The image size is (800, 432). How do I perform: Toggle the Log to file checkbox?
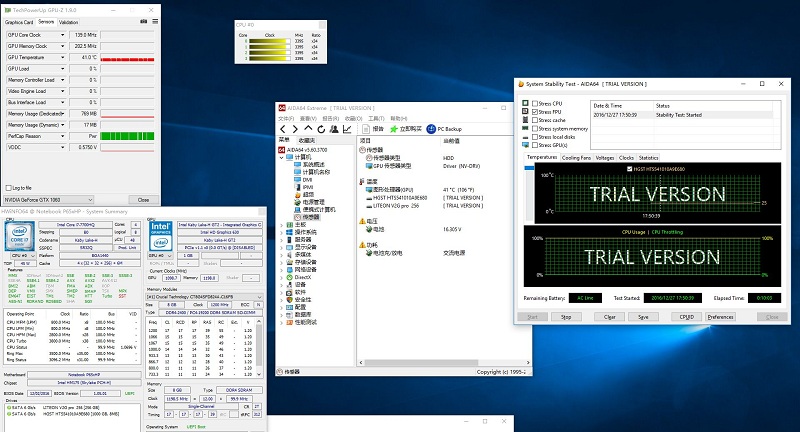[8, 187]
